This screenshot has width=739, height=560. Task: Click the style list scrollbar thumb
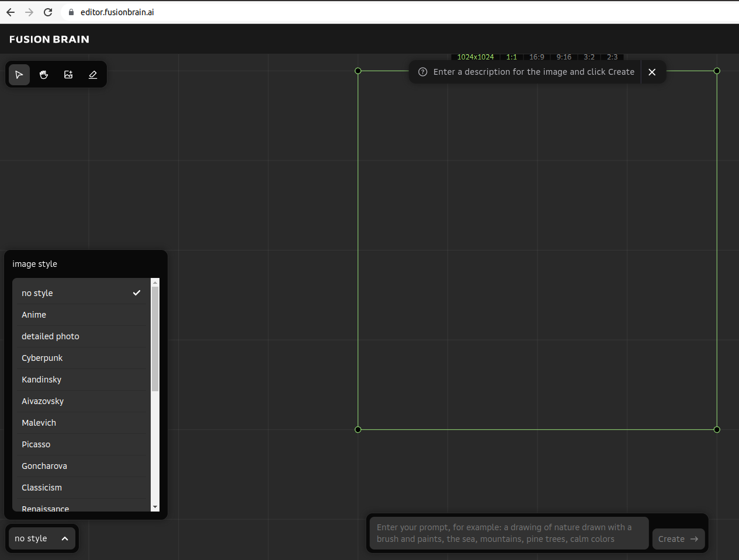tap(155, 339)
